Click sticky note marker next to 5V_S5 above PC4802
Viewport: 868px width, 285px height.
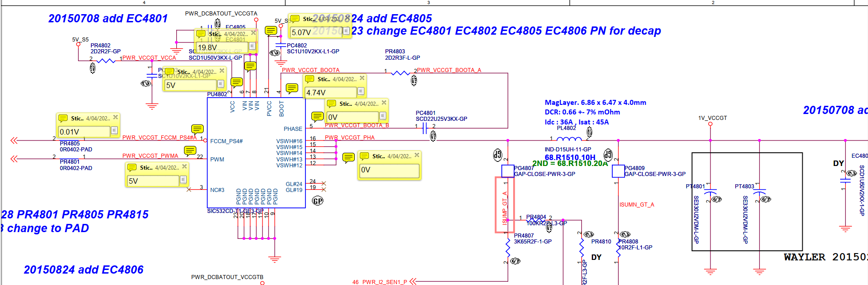point(271,31)
